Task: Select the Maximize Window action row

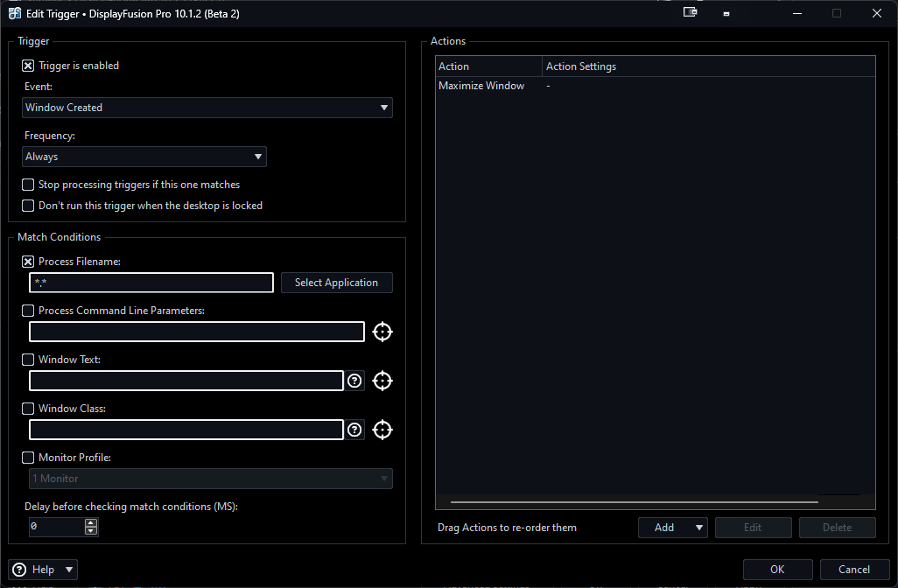Action: pyautogui.click(x=481, y=86)
